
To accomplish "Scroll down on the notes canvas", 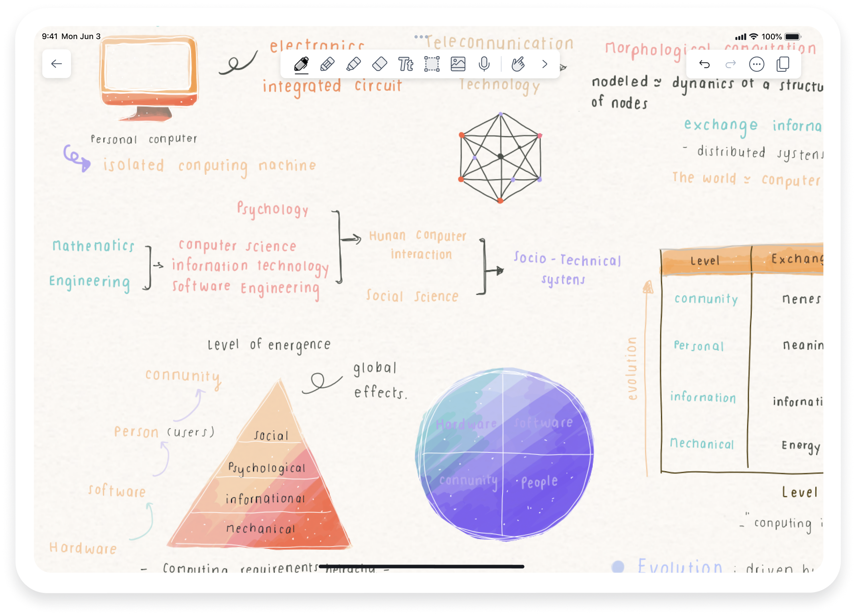I will tap(428, 332).
